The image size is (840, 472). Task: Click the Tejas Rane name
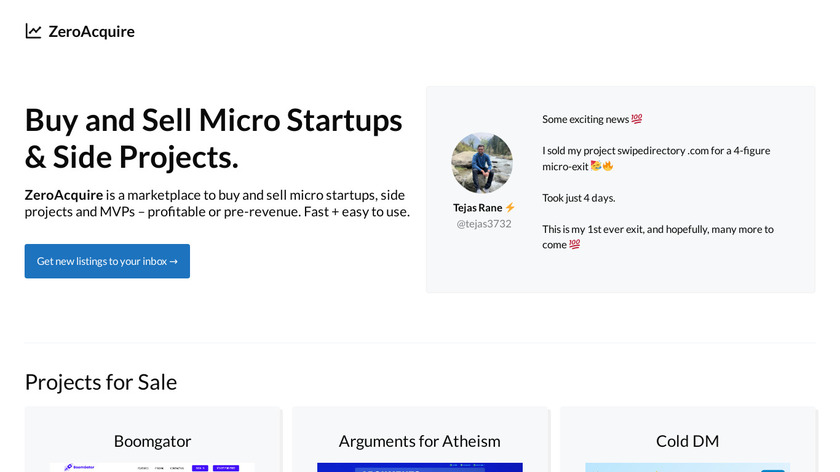point(477,207)
